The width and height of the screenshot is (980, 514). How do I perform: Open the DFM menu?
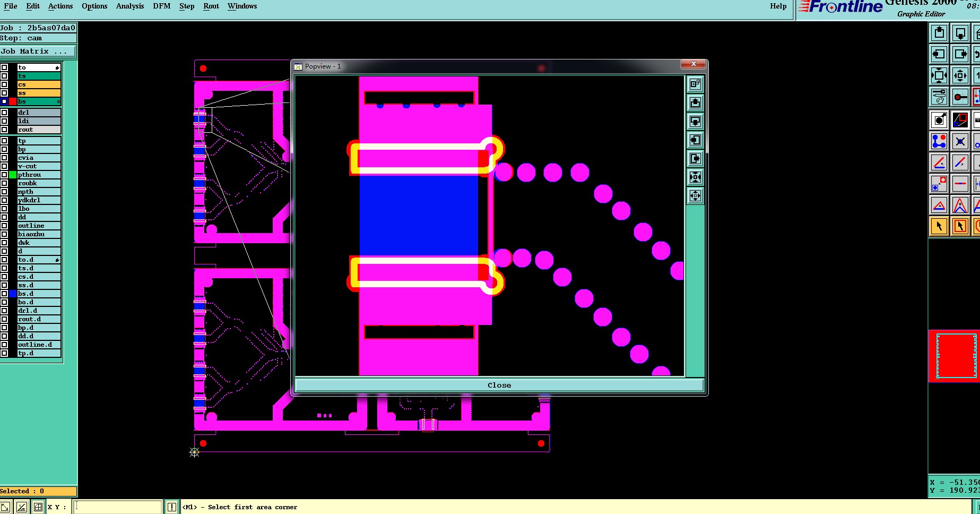click(x=162, y=6)
